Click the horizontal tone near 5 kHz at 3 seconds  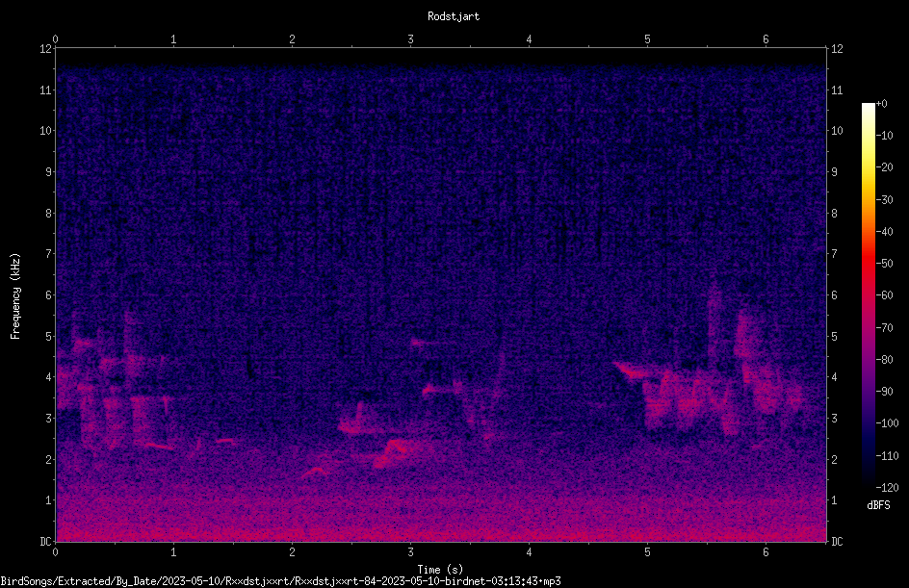425,343
